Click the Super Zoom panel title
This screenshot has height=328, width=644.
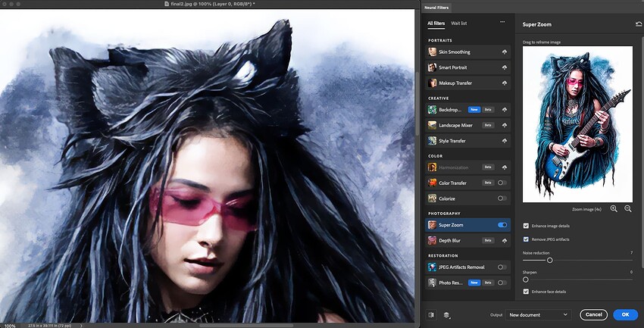pos(537,25)
